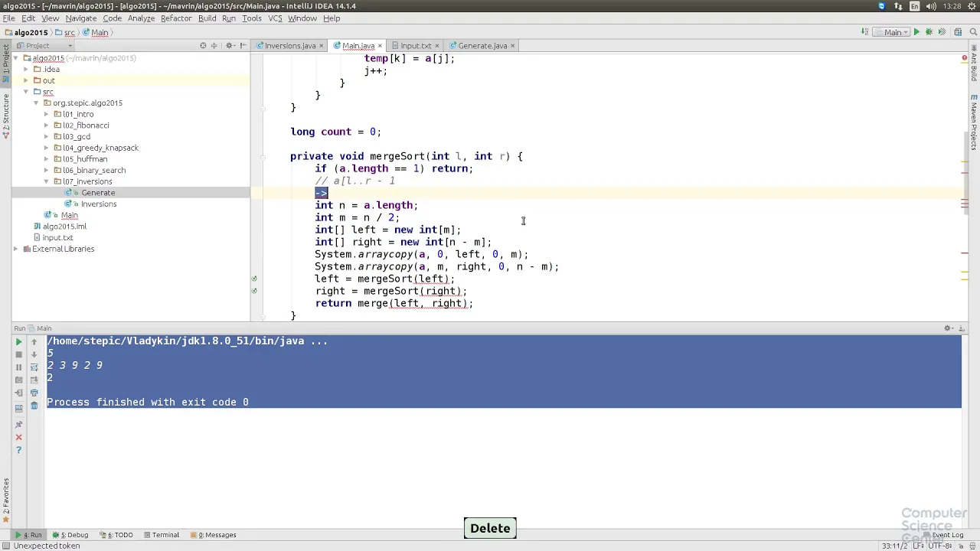The height and width of the screenshot is (551, 980).
Task: Collapse the src folder
Action: click(x=26, y=92)
